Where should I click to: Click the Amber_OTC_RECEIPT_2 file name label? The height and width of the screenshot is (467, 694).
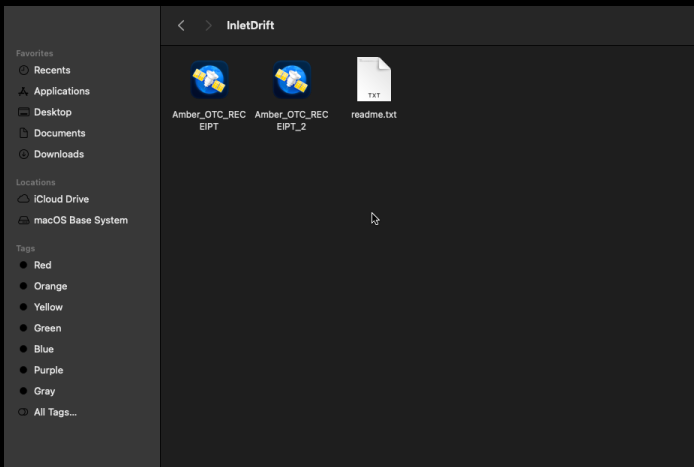(291, 120)
